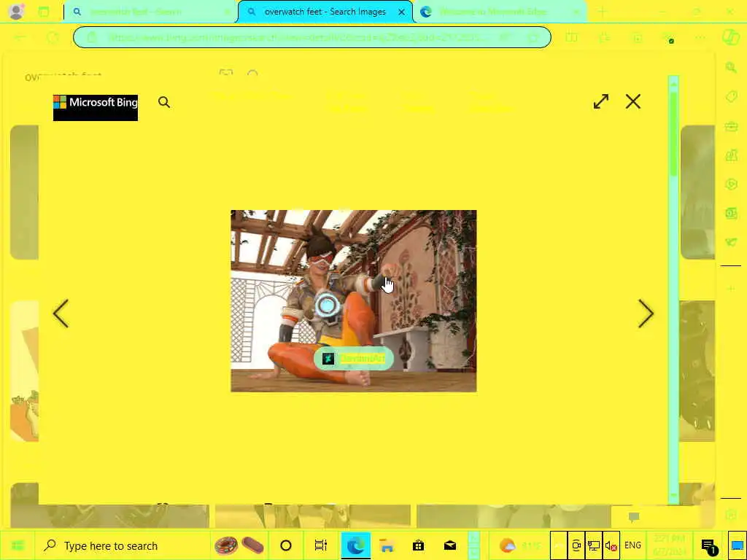747x560 pixels.
Task: Expand the image viewer to full screen
Action: pos(601,101)
